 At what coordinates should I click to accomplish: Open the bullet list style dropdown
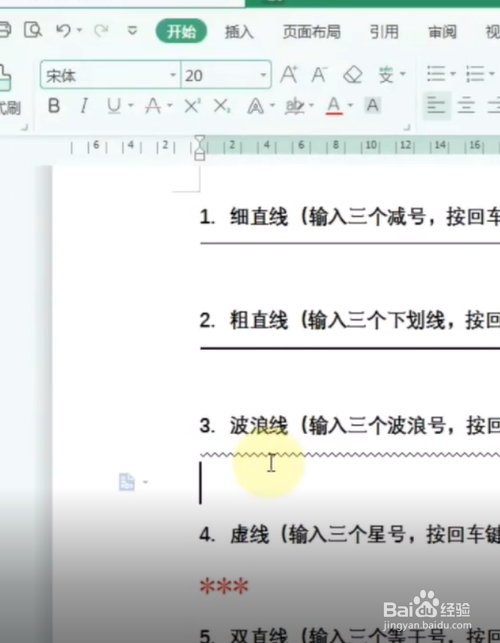point(453,74)
